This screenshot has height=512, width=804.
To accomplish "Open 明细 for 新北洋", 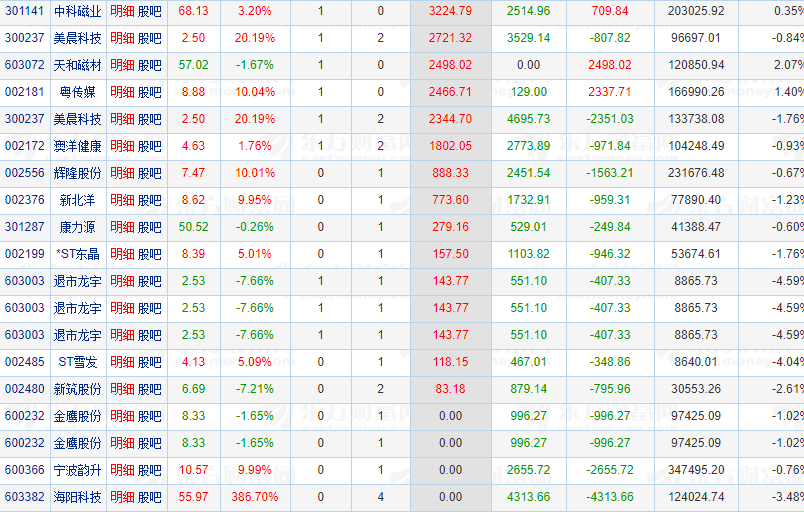I will [122, 200].
